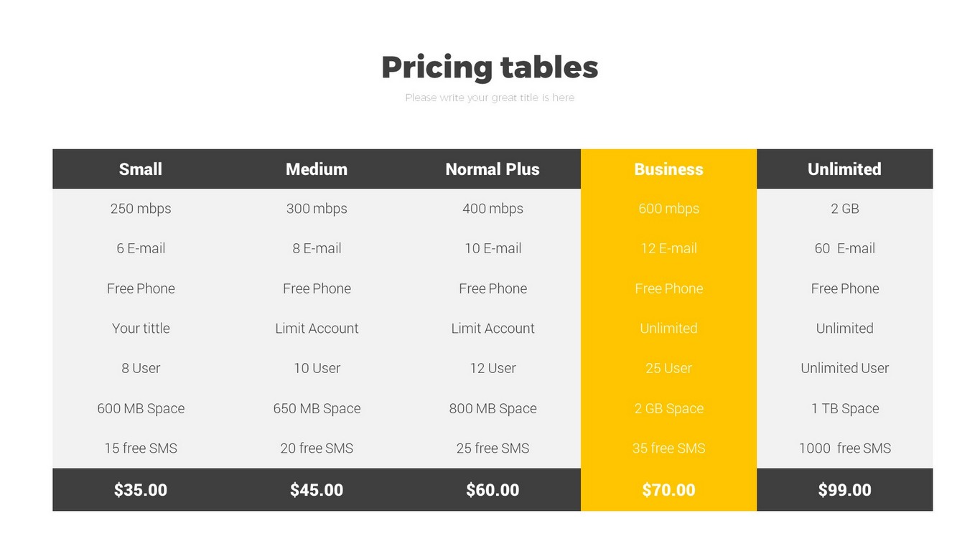The image size is (980, 551).
Task: Select the Medium plan header
Action: [317, 169]
